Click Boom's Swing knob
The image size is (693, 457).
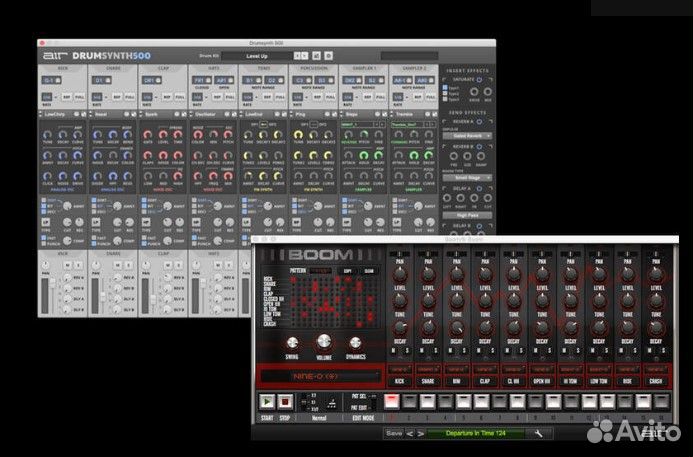[292, 343]
